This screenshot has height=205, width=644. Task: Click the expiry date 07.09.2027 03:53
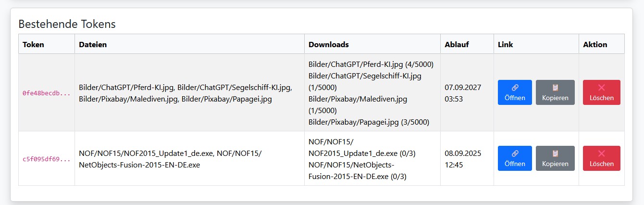click(463, 93)
